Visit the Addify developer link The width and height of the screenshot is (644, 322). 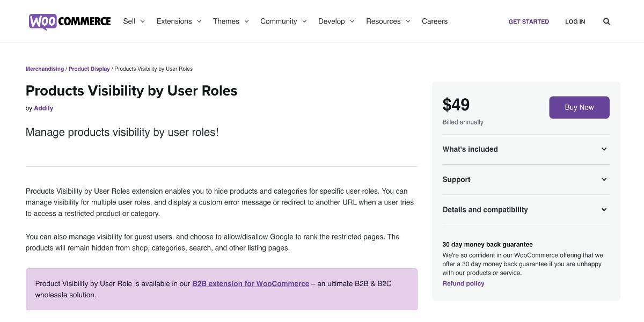click(x=43, y=108)
